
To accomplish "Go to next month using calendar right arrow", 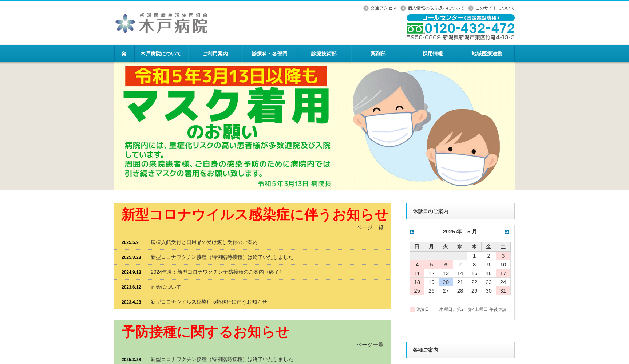I will point(506,232).
